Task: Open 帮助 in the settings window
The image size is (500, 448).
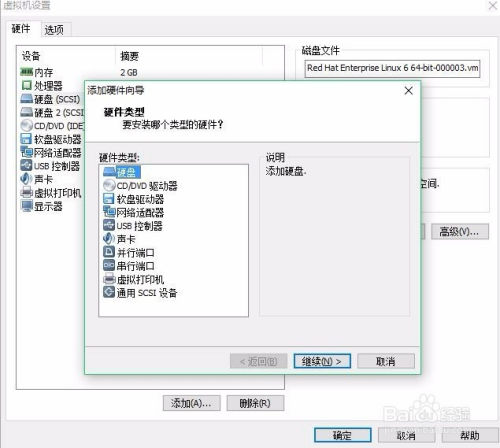Action: click(x=470, y=435)
